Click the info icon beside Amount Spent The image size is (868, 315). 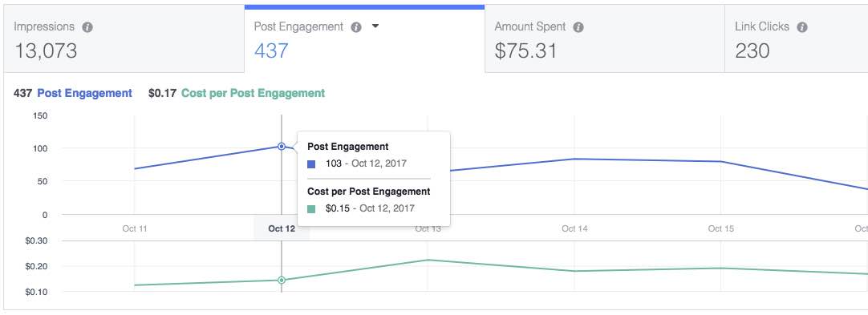[578, 27]
